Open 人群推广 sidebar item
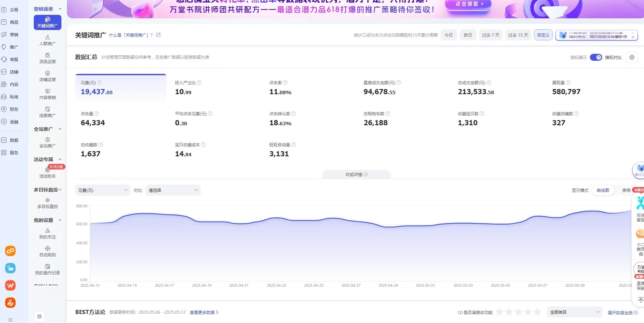 tap(48, 40)
